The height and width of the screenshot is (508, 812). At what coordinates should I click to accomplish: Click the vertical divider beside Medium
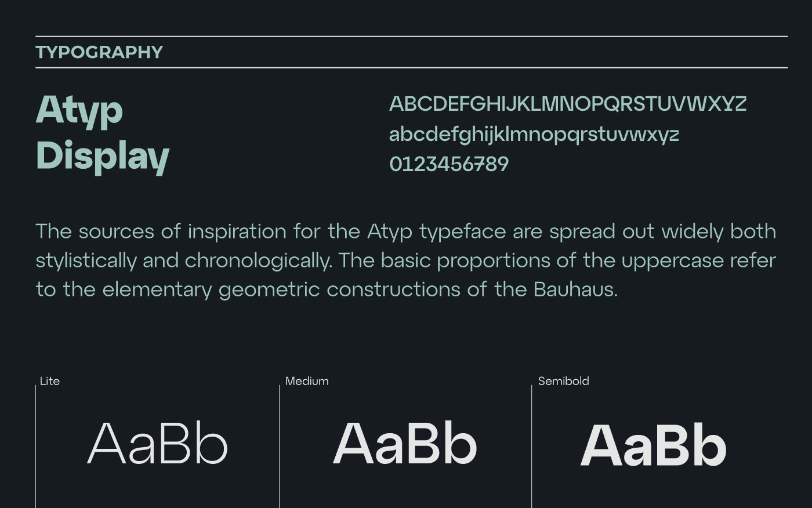(280, 447)
